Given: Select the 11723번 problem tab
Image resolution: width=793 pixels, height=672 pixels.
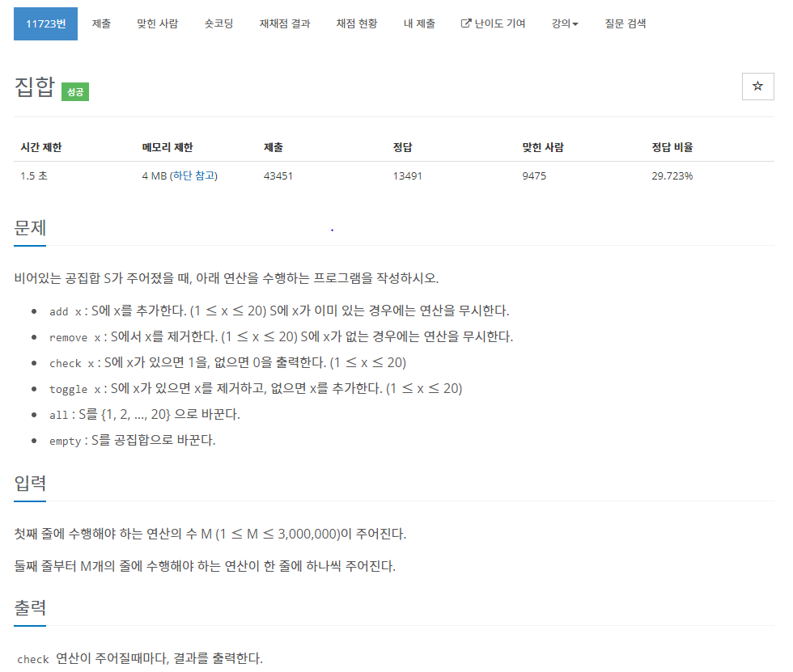Looking at the screenshot, I should pos(45,23).
